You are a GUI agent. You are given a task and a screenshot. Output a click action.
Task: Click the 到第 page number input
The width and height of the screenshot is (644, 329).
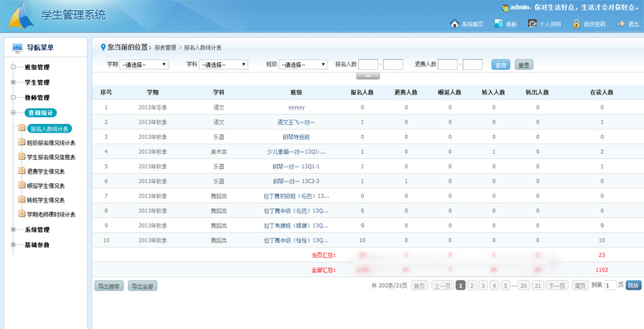[611, 286]
